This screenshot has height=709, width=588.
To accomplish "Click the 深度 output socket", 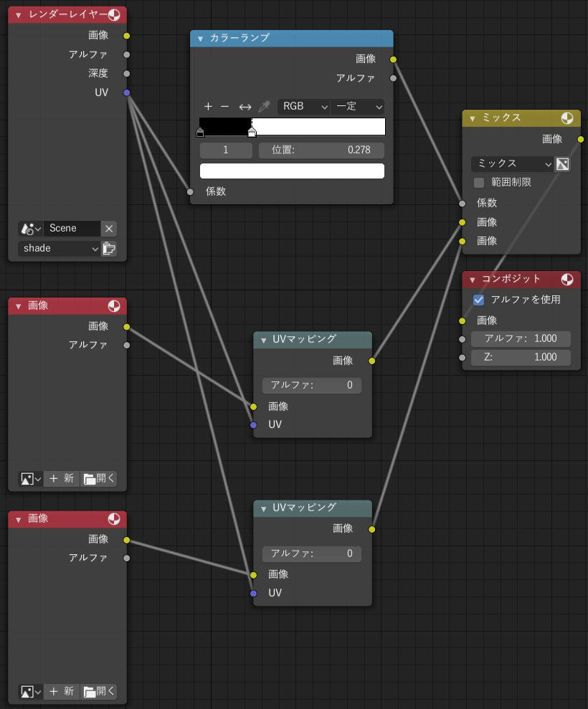I will click(127, 74).
